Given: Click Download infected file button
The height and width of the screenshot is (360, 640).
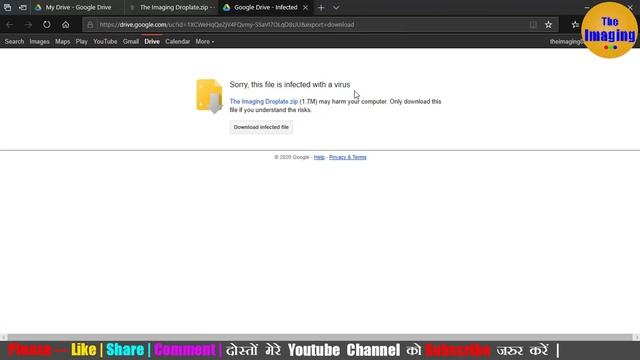Looking at the screenshot, I should [261, 127].
